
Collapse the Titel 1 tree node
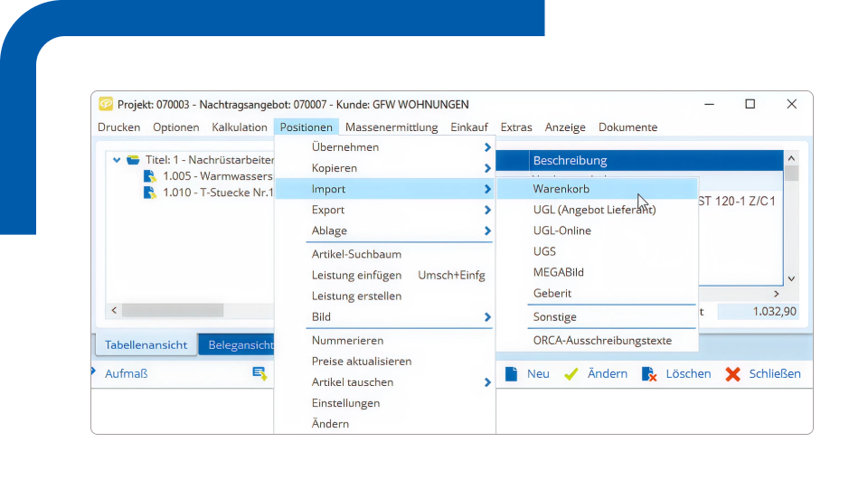click(117, 160)
